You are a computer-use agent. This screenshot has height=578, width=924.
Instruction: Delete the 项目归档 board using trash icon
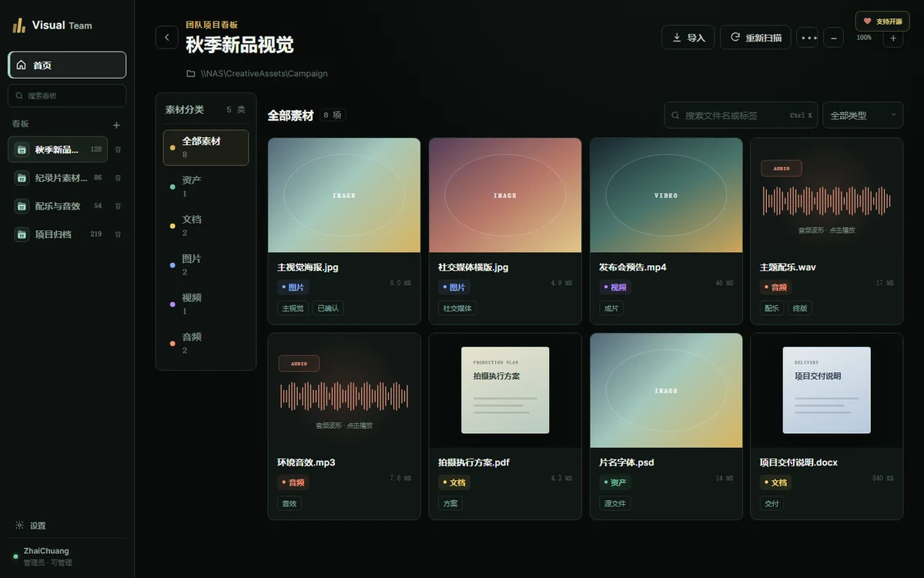coord(118,234)
